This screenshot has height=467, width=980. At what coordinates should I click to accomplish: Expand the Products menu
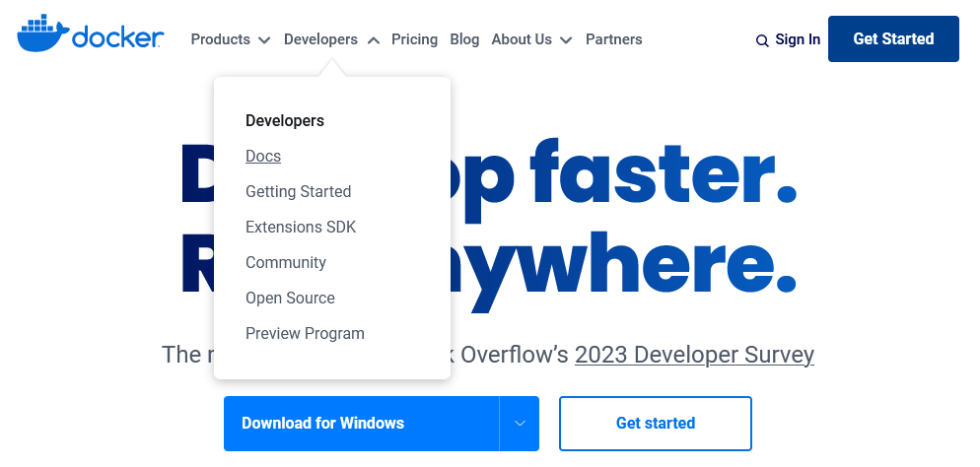point(230,39)
